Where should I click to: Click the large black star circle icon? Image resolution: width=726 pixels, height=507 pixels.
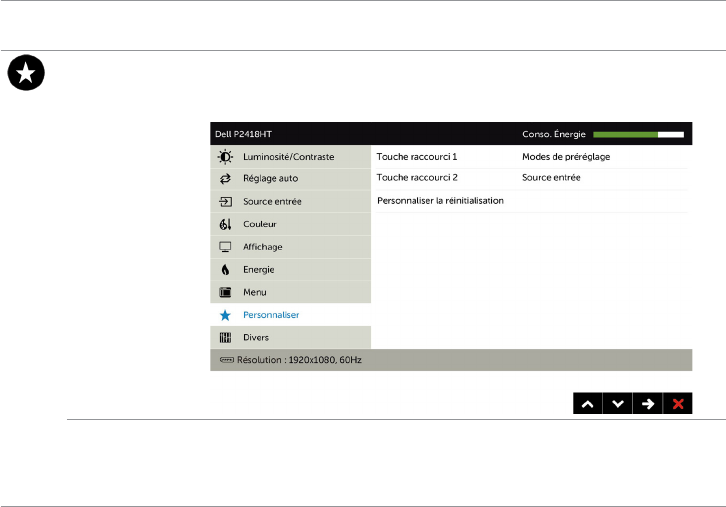click(26, 73)
